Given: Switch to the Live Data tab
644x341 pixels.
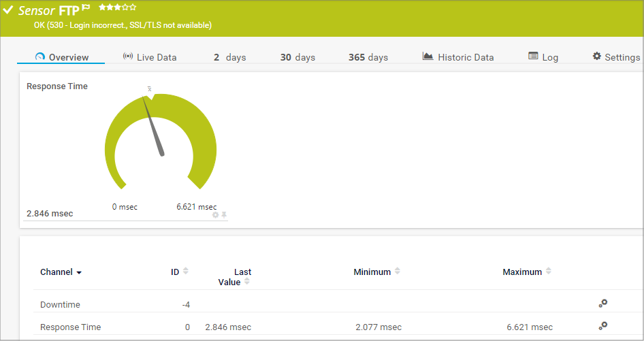Looking at the screenshot, I should [149, 57].
